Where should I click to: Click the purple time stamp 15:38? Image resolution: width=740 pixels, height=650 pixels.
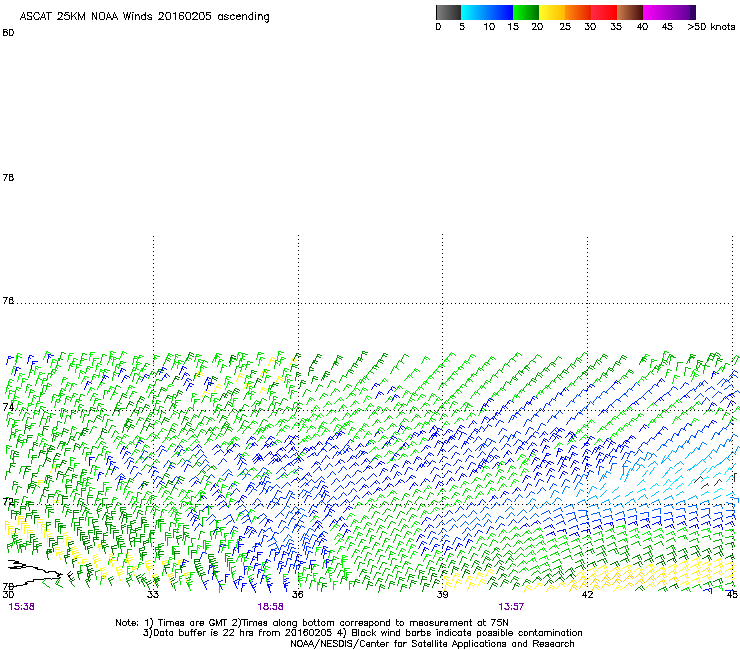[x=22, y=607]
